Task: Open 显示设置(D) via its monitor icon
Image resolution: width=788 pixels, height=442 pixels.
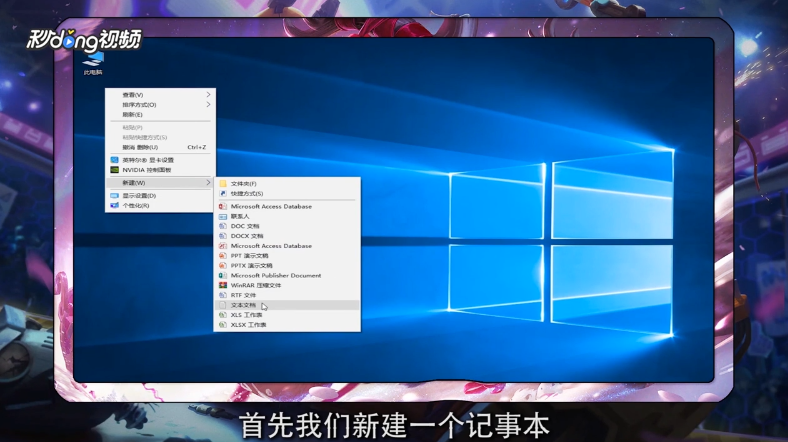Action: click(x=115, y=195)
